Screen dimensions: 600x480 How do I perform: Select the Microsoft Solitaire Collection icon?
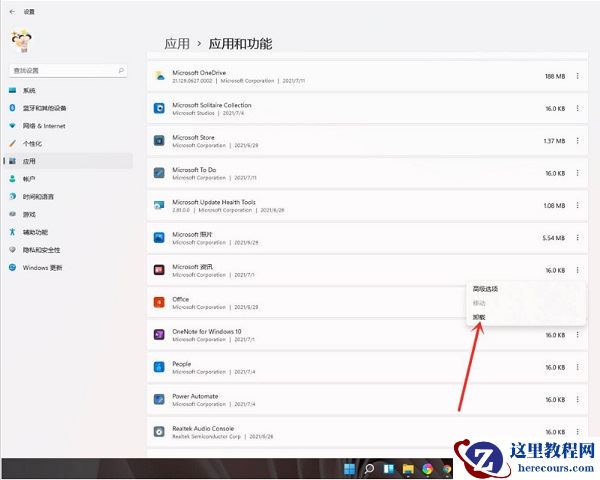(159, 108)
